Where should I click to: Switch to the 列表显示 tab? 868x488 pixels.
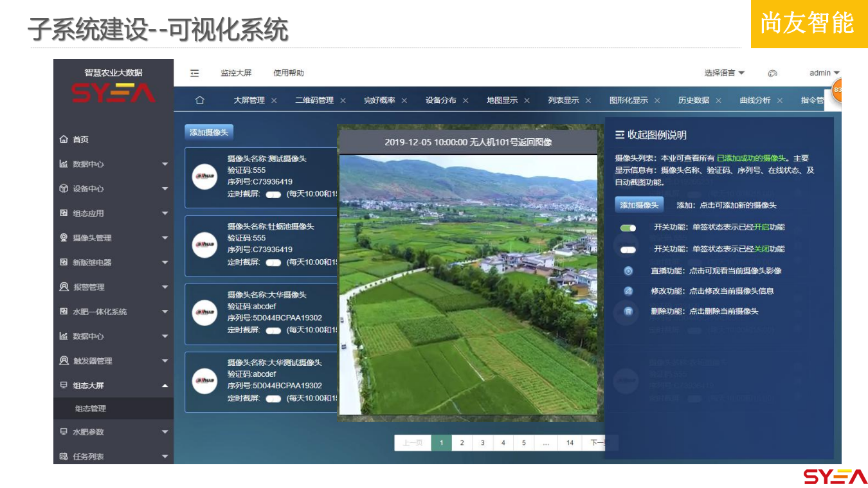563,100
